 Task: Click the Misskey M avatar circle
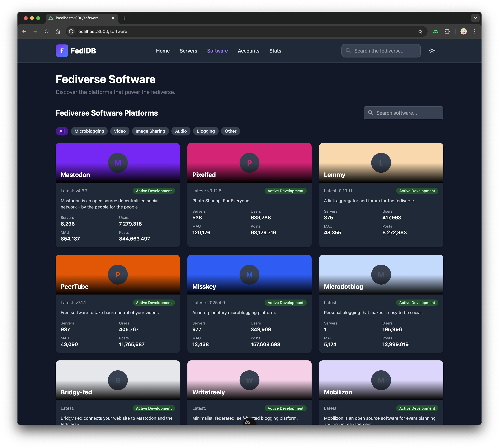point(249,274)
